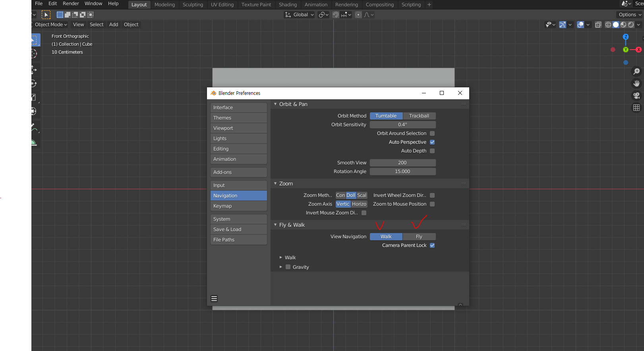Screen dimensions: 644x351
Task: Open the Options dropdown
Action: (x=630, y=15)
